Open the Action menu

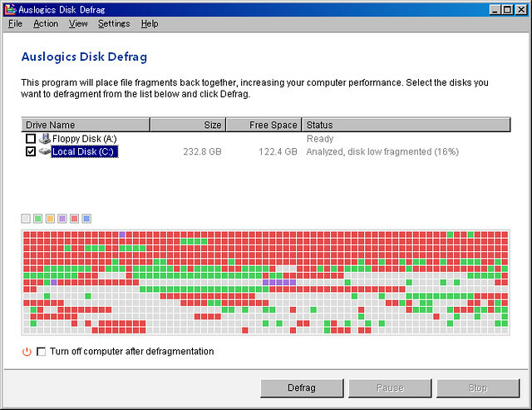(46, 24)
